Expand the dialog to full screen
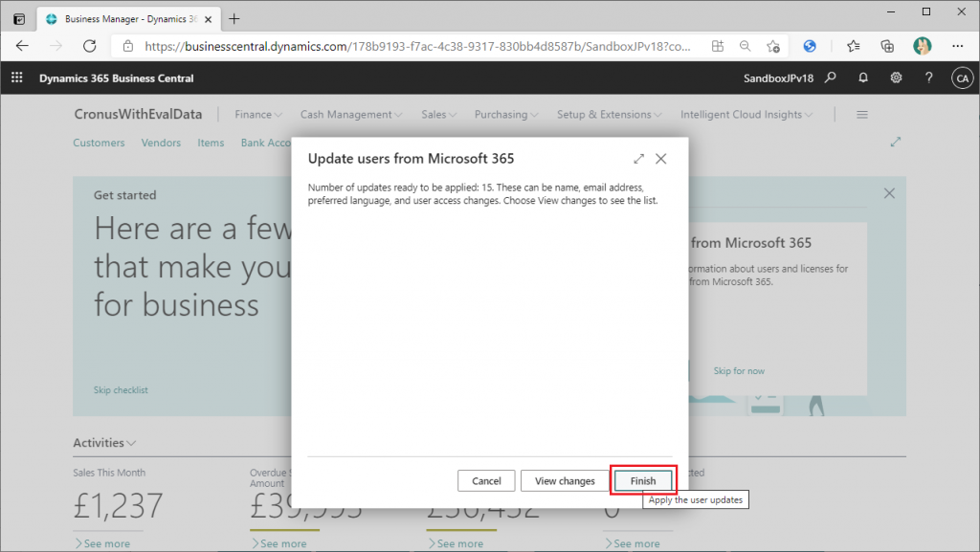The height and width of the screenshot is (552, 980). click(638, 159)
